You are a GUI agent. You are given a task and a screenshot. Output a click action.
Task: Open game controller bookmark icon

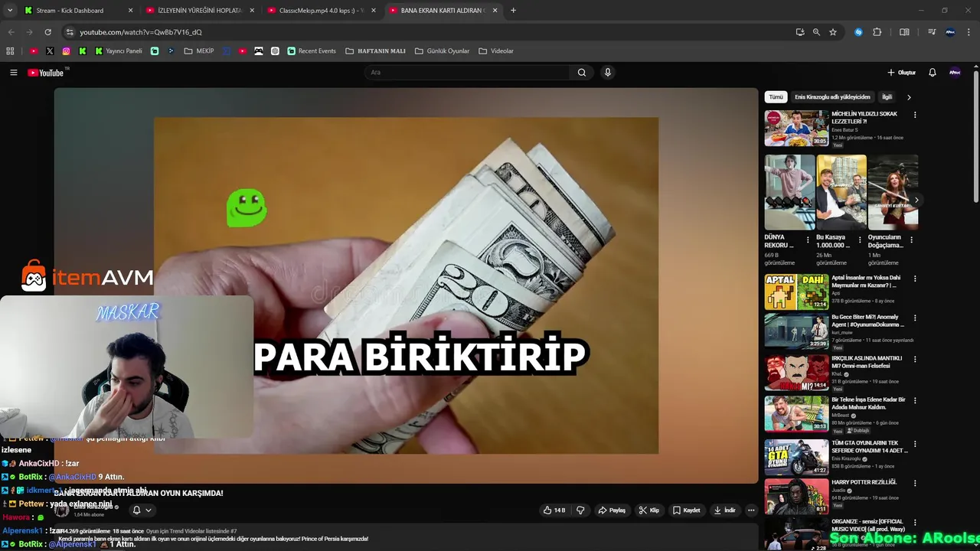click(x=259, y=51)
